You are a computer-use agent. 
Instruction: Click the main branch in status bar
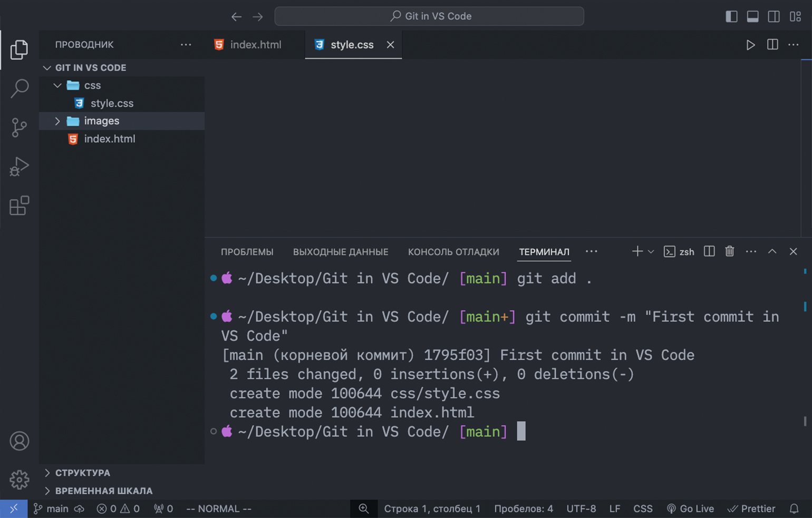tap(51, 509)
